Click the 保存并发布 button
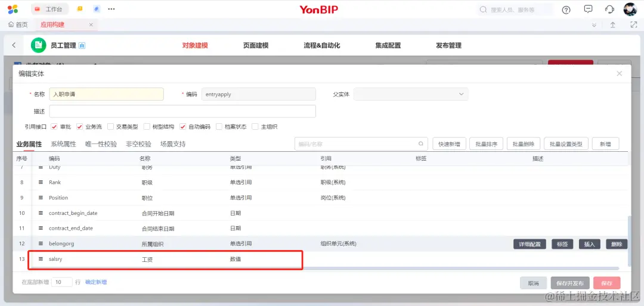 pyautogui.click(x=570, y=283)
